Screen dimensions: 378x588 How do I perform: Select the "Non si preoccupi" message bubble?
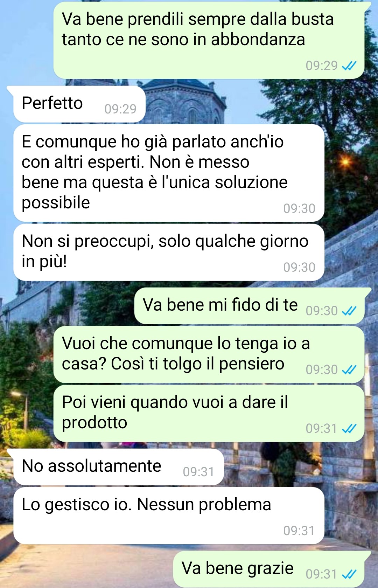tap(169, 253)
